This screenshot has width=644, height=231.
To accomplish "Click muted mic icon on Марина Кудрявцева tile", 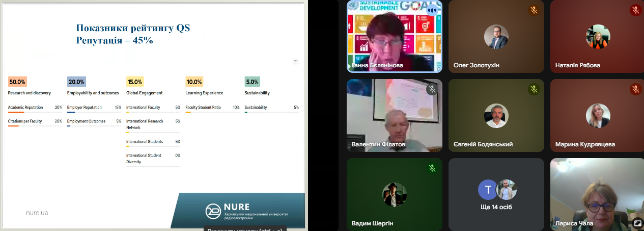I will 635,89.
